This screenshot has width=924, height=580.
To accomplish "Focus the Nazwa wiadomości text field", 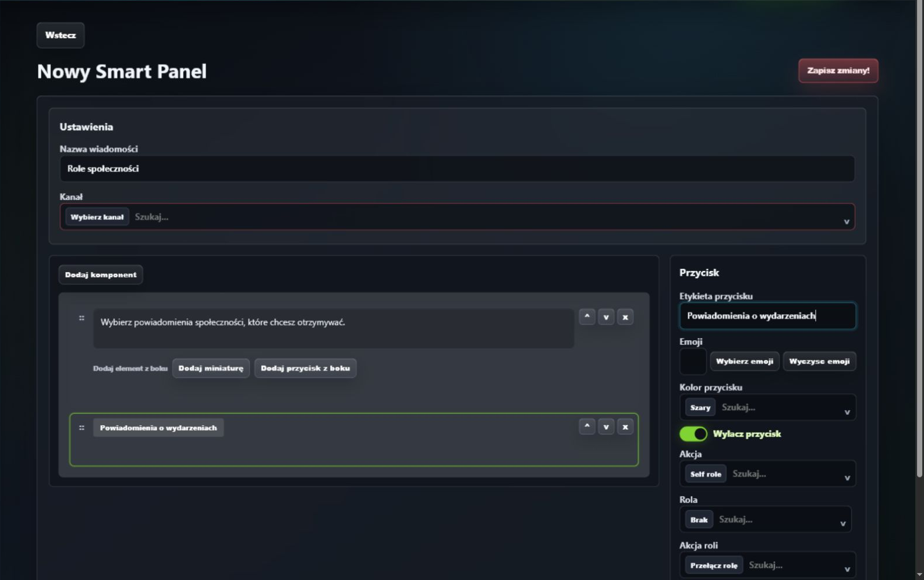I will click(457, 169).
